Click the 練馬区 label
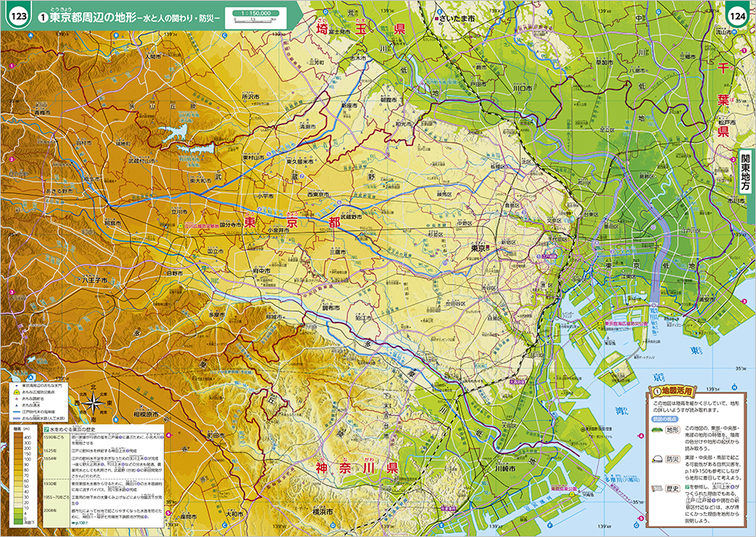The image size is (756, 537). (x=444, y=195)
